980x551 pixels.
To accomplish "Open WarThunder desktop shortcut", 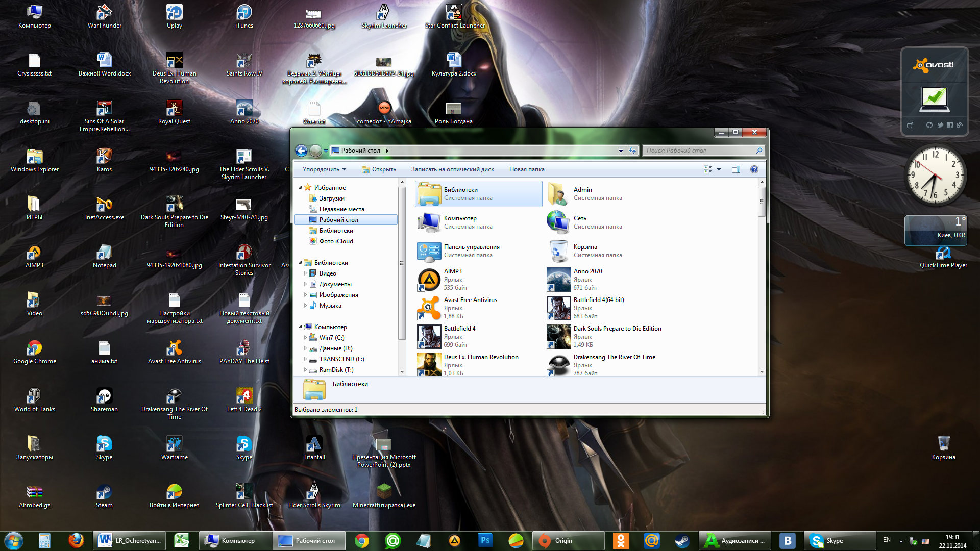I will (104, 16).
